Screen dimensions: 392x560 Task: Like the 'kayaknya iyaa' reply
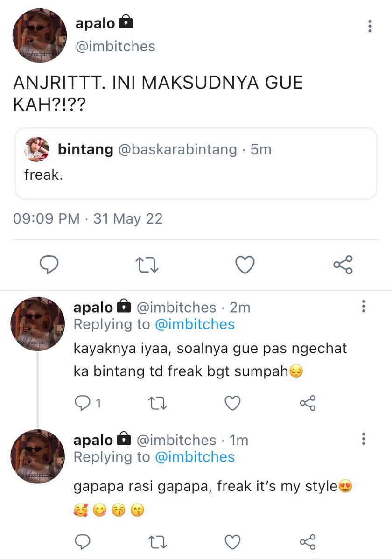[x=232, y=403]
